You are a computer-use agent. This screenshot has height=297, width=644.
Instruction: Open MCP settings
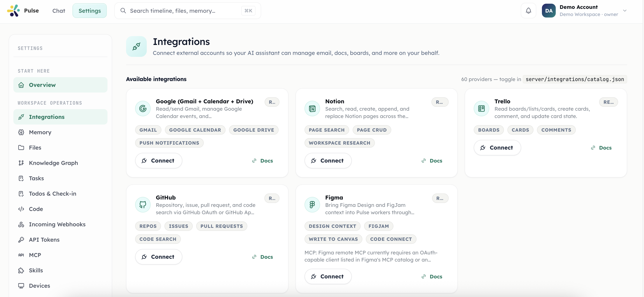tap(60, 255)
